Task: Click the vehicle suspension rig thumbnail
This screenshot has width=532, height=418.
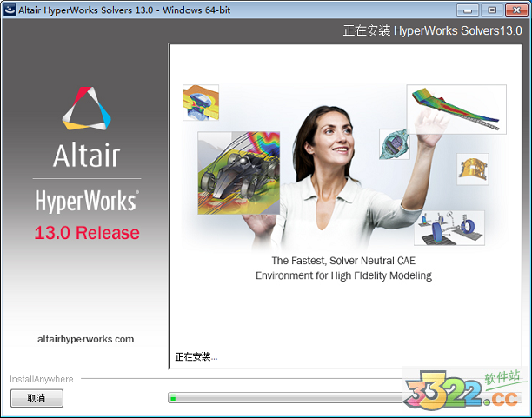Action: (x=449, y=228)
